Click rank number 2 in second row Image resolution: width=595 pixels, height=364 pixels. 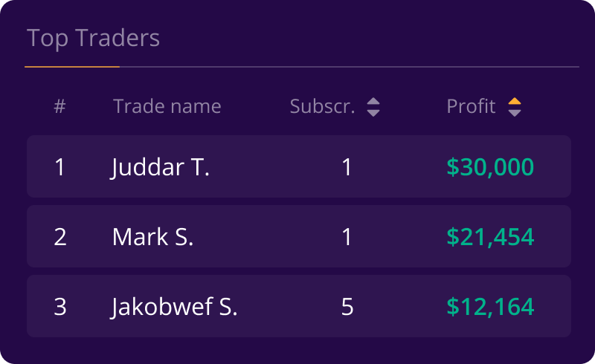click(60, 237)
